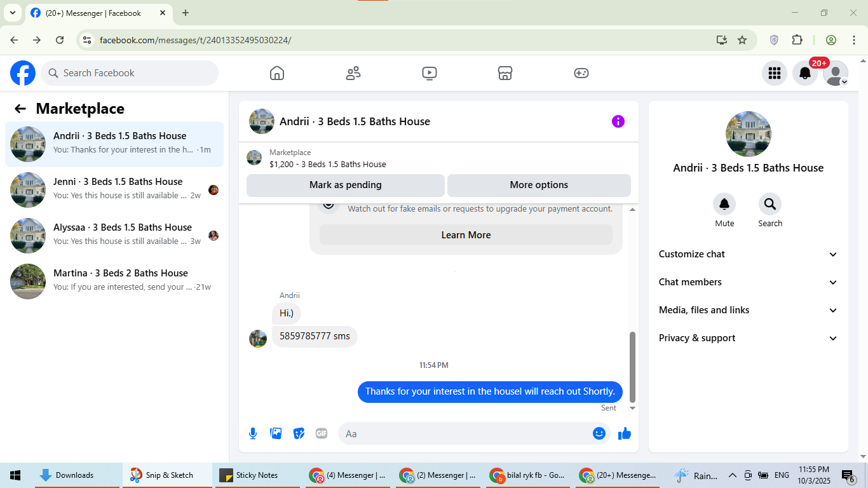
Task: Open the Facebook menu grid icon
Action: pyautogui.click(x=775, y=73)
